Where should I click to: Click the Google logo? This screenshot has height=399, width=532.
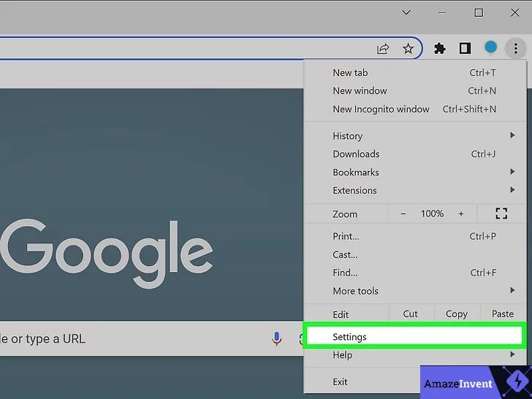point(106,253)
